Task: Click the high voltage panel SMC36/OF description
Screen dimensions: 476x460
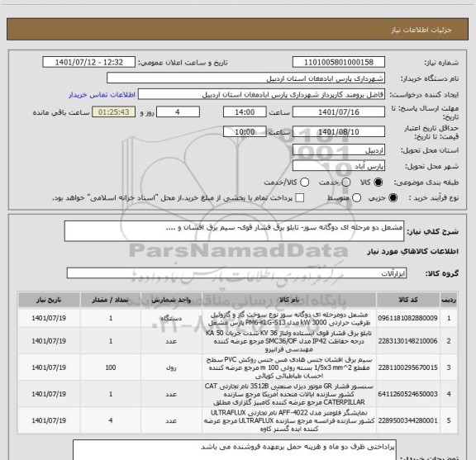Action: pos(289,341)
